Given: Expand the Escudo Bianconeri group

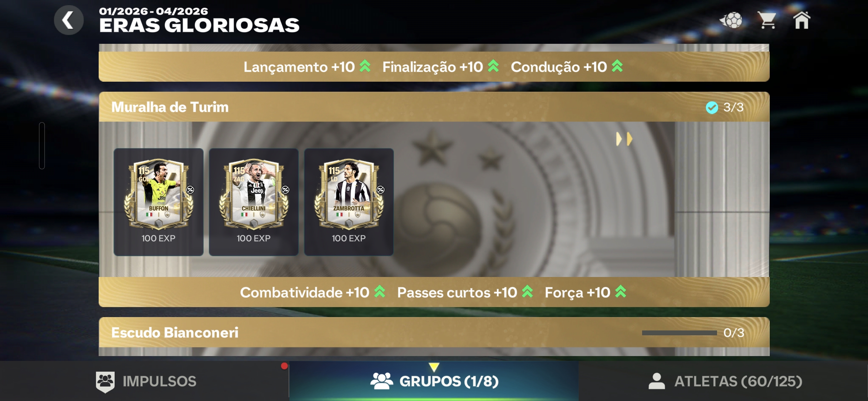Looking at the screenshot, I should [x=434, y=332].
